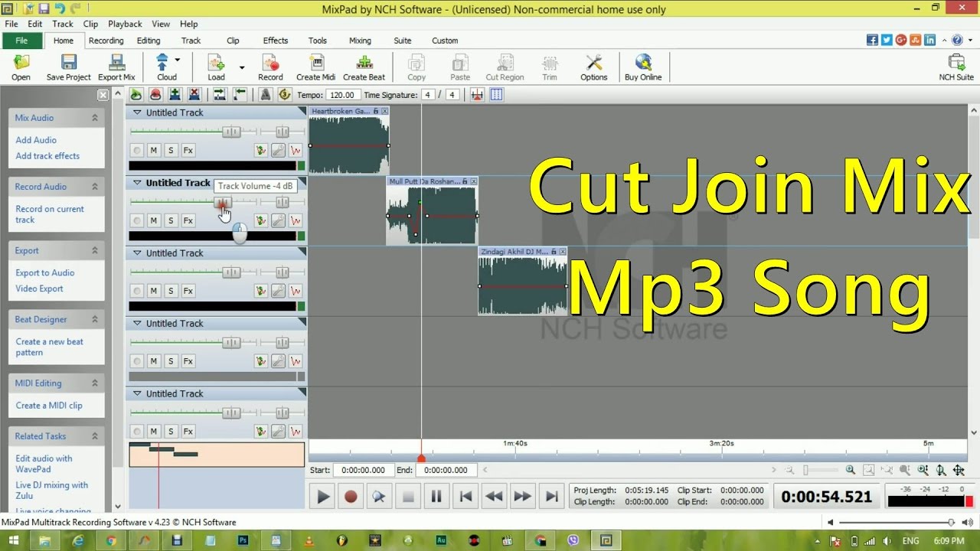
Task: Click the Play button in transport bar
Action: [323, 497]
